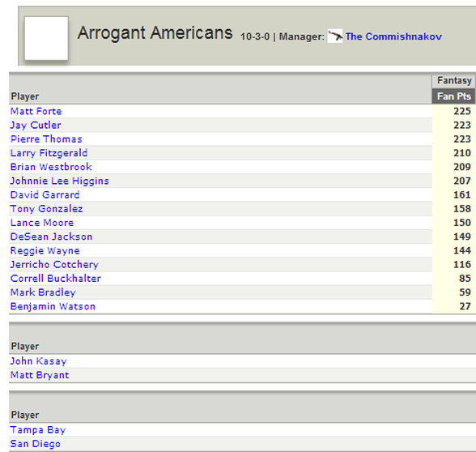The height and width of the screenshot is (452, 476).
Task: View Larry Fitzgerald player details
Action: click(49, 153)
